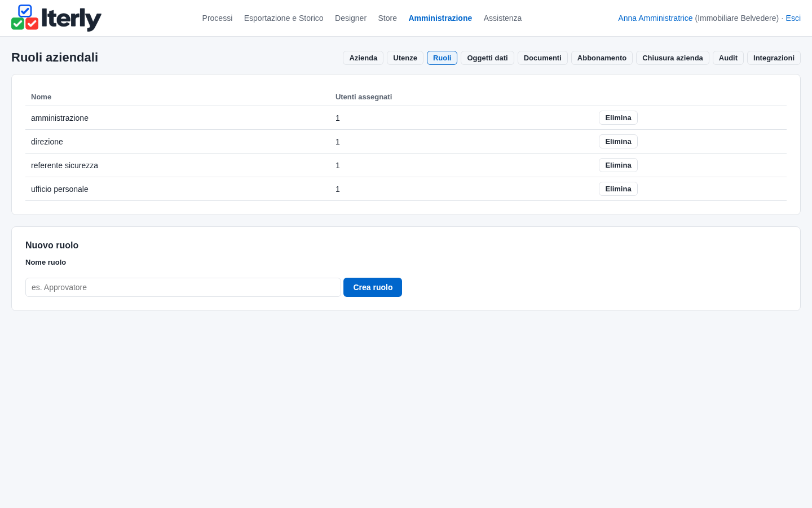Select Amministrazione in the top navigation
Viewport: 812px width, 508px height.
tap(440, 18)
